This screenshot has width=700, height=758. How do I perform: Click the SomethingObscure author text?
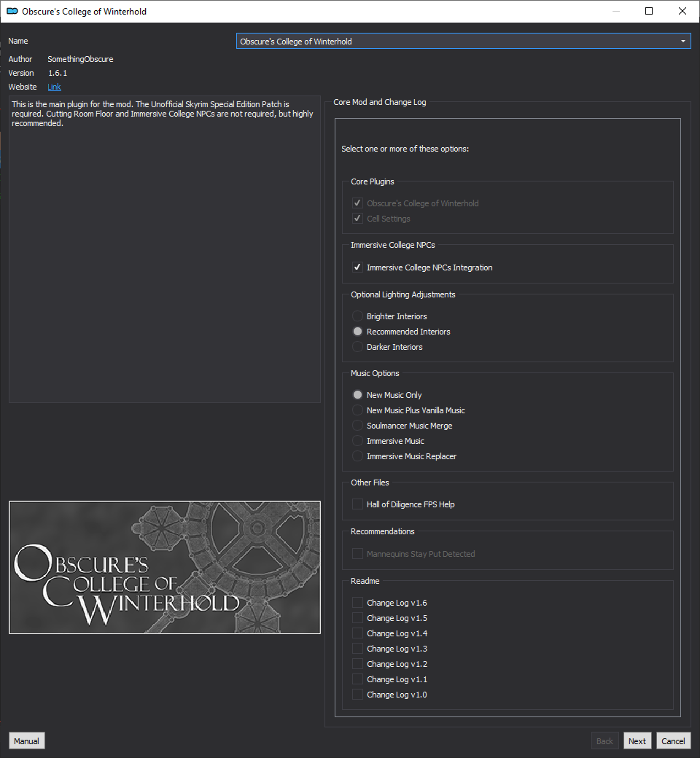coord(80,59)
